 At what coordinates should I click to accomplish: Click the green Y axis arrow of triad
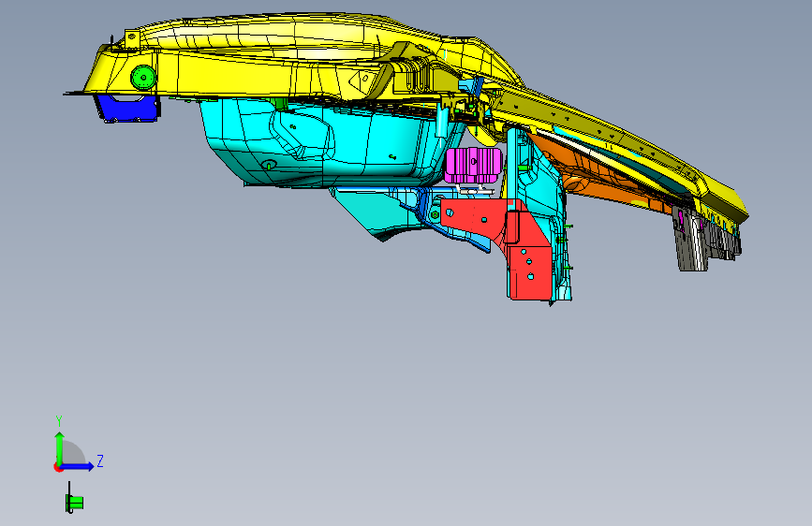[x=59, y=447]
